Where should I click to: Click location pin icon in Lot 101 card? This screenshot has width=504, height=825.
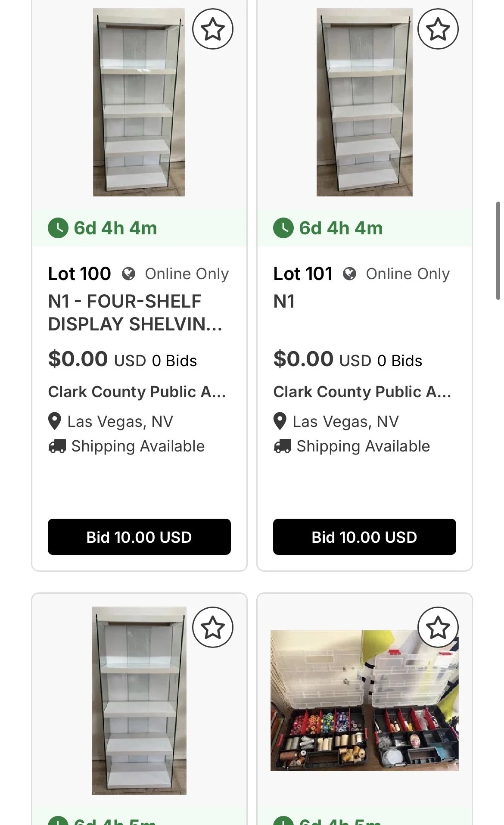pyautogui.click(x=280, y=421)
